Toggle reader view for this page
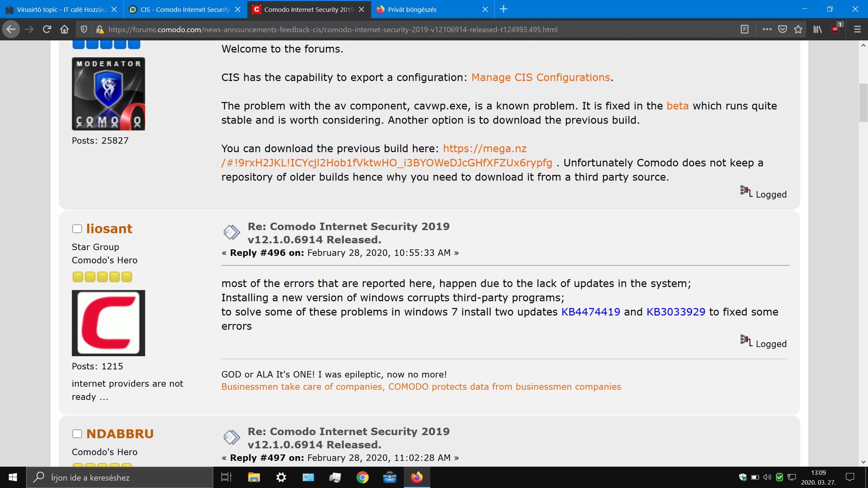 coord(744,29)
